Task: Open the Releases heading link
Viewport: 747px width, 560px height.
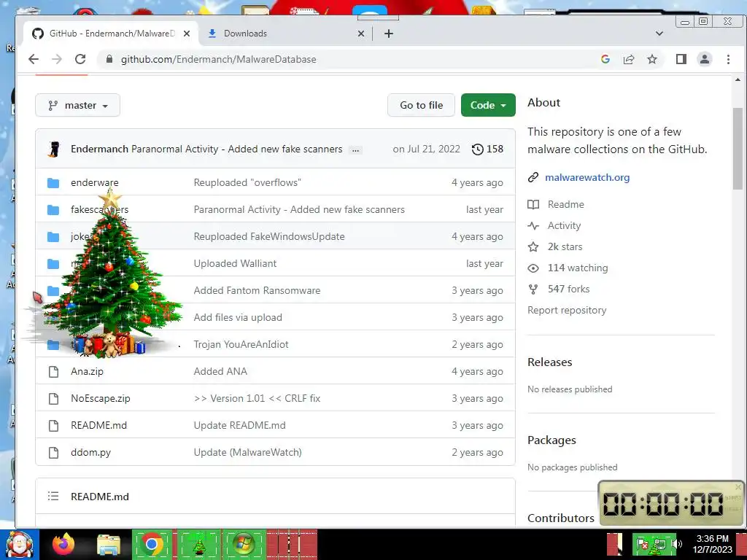Action: [x=550, y=362]
